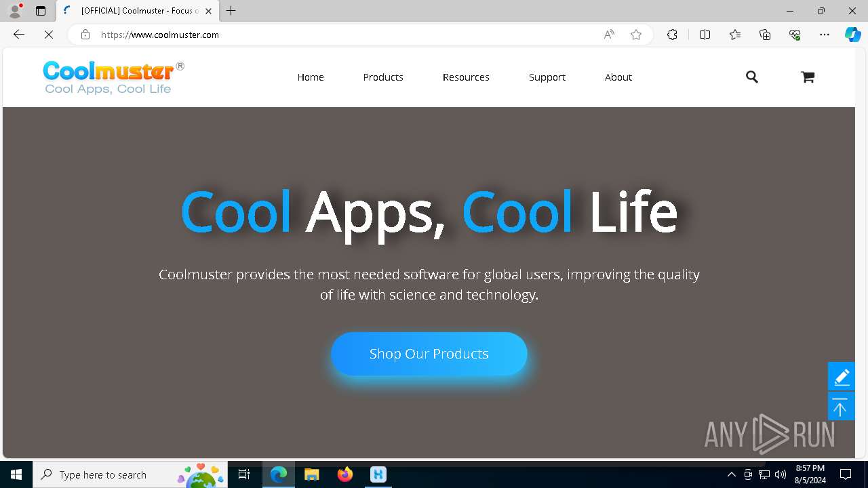This screenshot has width=868, height=488.
Task: Open the network tray icon
Action: [764, 474]
